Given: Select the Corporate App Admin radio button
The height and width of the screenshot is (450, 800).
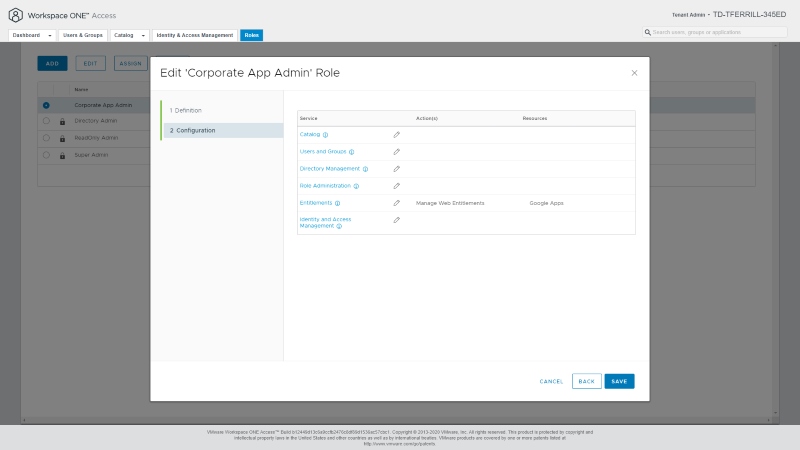Looking at the screenshot, I should click(46, 105).
